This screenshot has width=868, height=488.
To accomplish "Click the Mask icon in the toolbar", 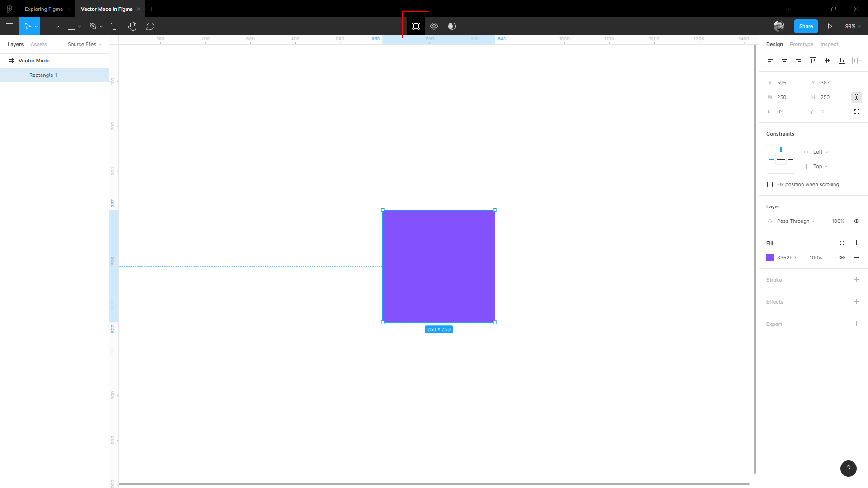I will pos(452,26).
